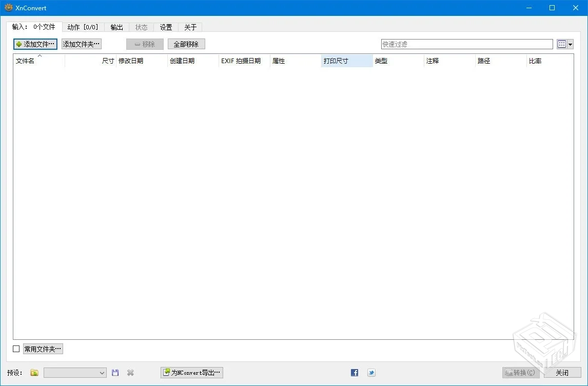The image size is (588, 386).
Task: Open XnConvert's Facebook page icon
Action: [354, 373]
